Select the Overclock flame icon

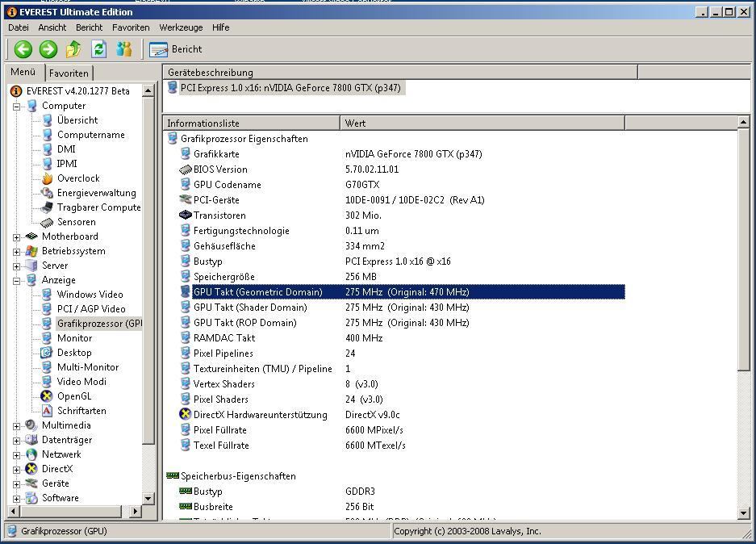(47, 178)
